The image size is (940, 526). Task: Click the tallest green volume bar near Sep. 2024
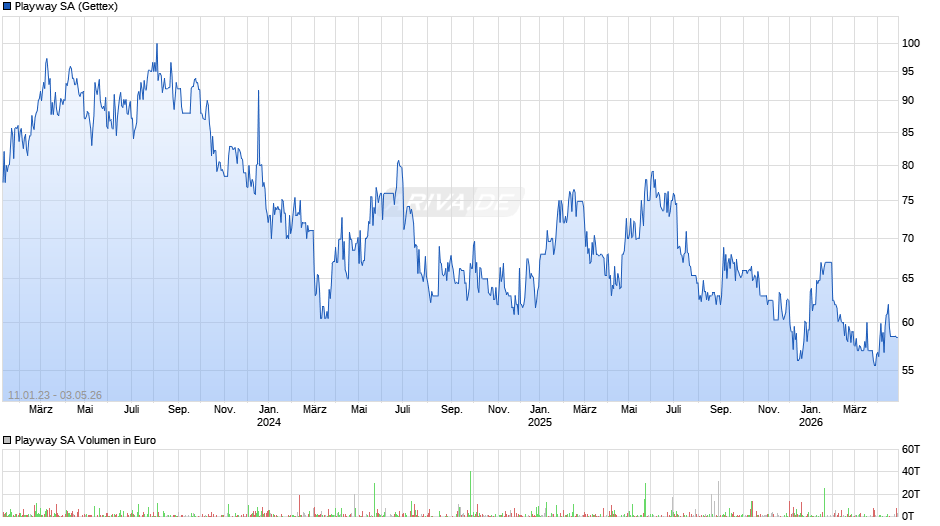(x=471, y=493)
